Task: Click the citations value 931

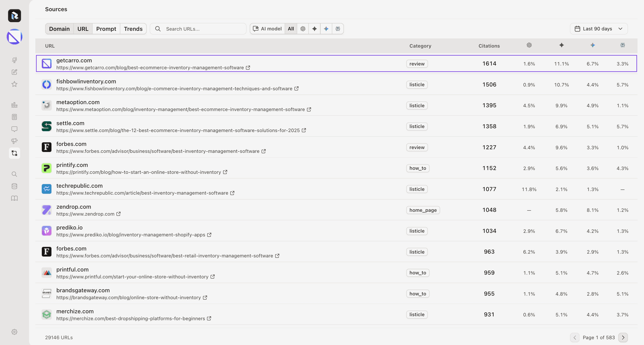Action: click(x=489, y=315)
